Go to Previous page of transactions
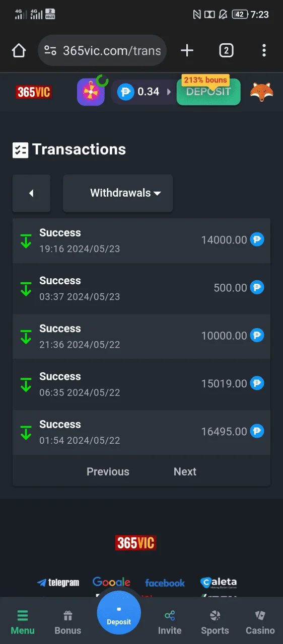The height and width of the screenshot is (644, 283). tap(108, 471)
